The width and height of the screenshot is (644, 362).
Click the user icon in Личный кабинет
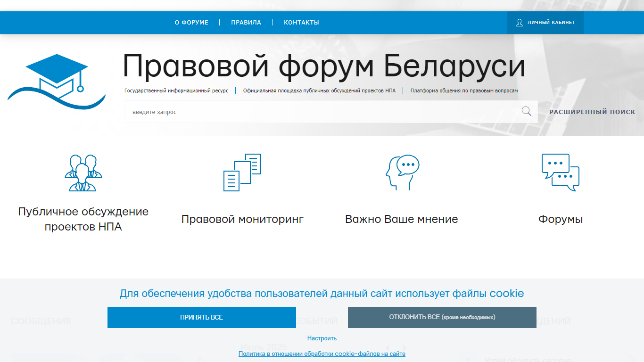click(520, 23)
